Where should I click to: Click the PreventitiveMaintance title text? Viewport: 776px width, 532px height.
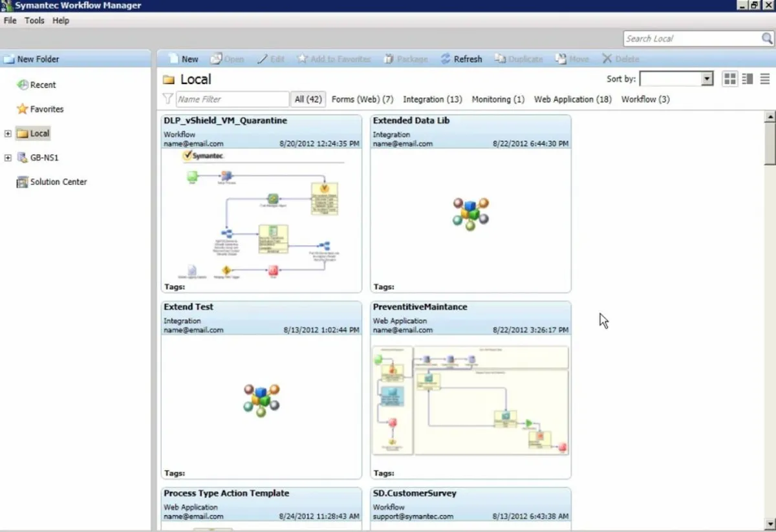pyautogui.click(x=420, y=307)
